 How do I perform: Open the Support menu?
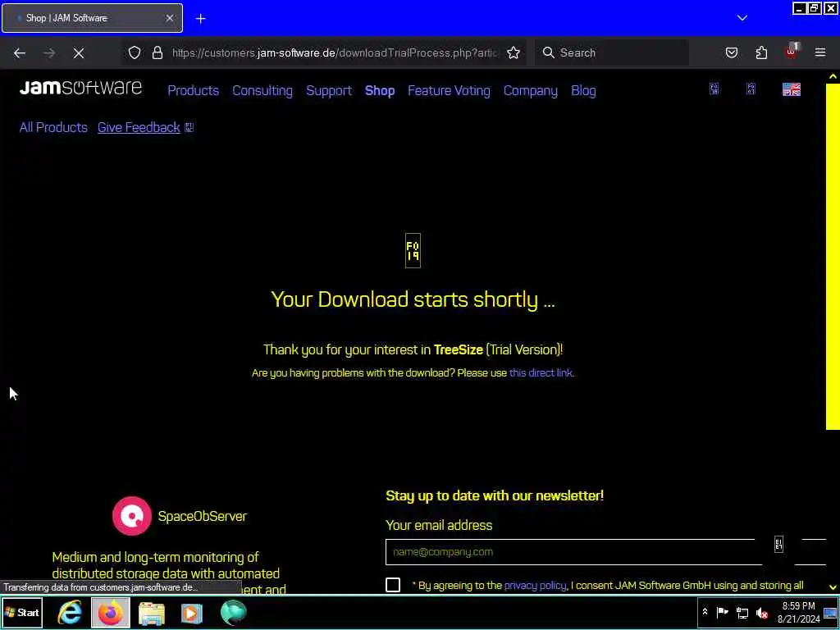pyautogui.click(x=329, y=90)
